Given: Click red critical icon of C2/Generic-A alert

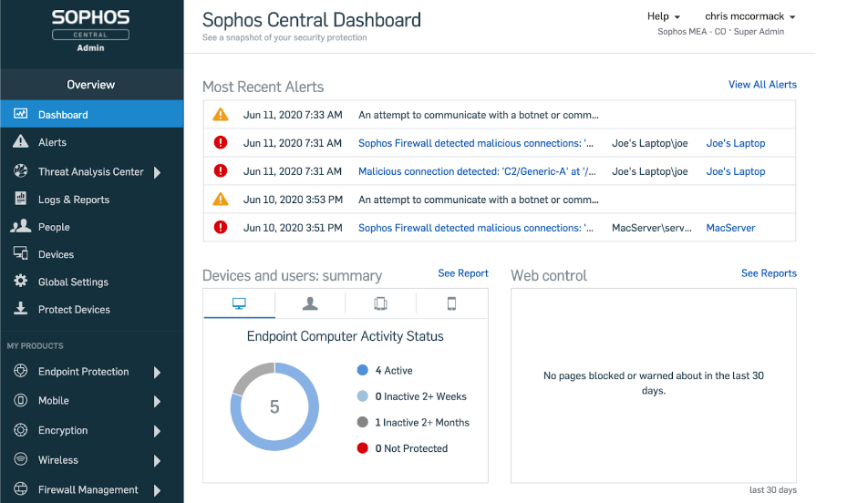Looking at the screenshot, I should pos(221,170).
